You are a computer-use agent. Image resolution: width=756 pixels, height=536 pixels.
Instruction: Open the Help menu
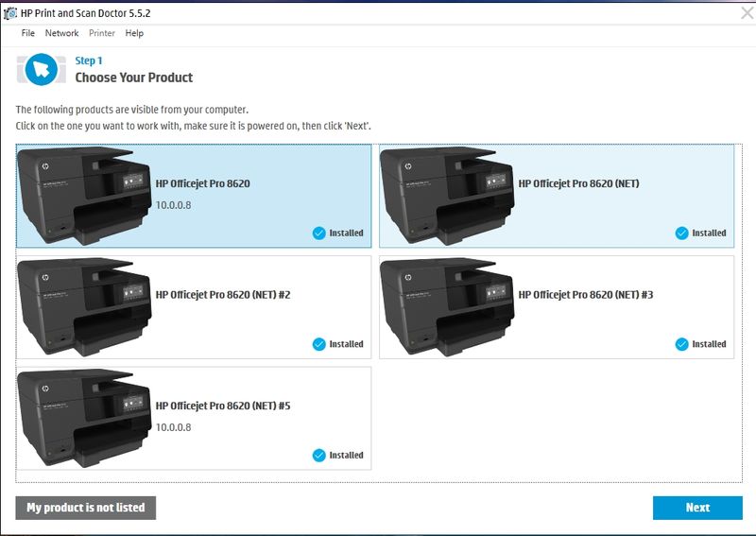coord(134,33)
